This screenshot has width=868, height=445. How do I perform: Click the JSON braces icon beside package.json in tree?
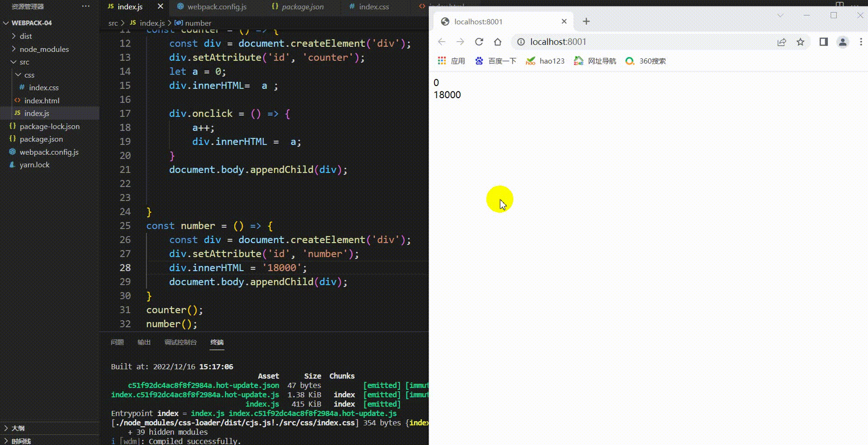click(x=13, y=139)
